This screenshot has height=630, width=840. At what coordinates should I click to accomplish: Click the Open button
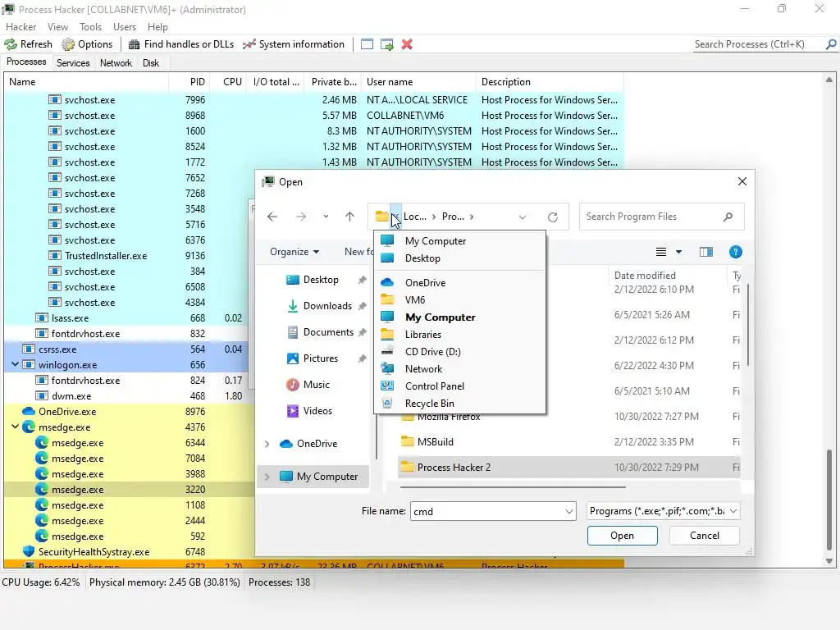click(x=622, y=536)
